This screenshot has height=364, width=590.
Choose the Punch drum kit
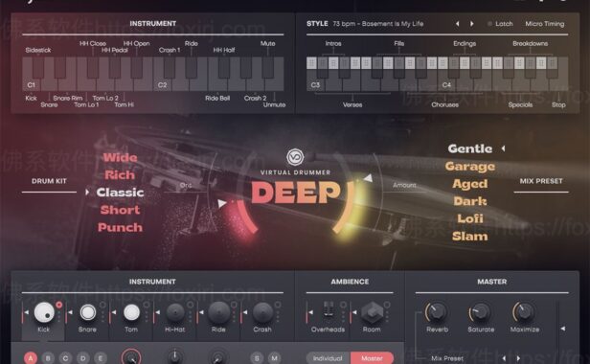pyautogui.click(x=120, y=227)
